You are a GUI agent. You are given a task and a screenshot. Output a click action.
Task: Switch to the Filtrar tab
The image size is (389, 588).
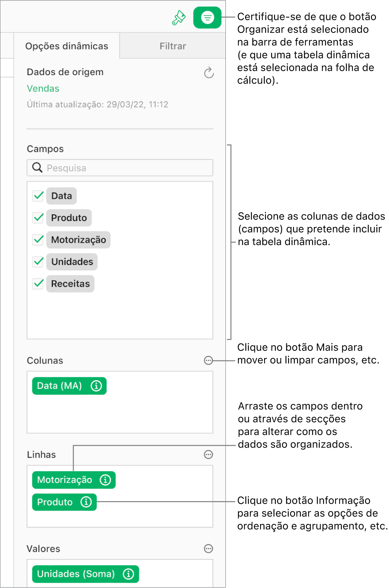point(172,46)
